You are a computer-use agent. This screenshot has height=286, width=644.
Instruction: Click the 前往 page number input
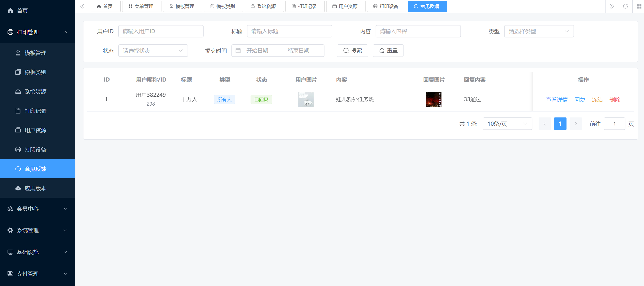click(615, 124)
